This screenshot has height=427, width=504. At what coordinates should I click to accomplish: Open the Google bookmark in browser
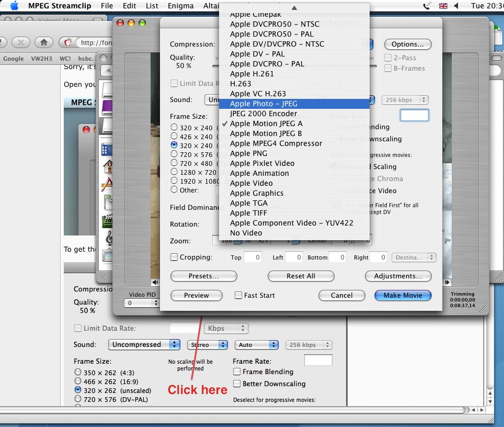click(x=14, y=59)
